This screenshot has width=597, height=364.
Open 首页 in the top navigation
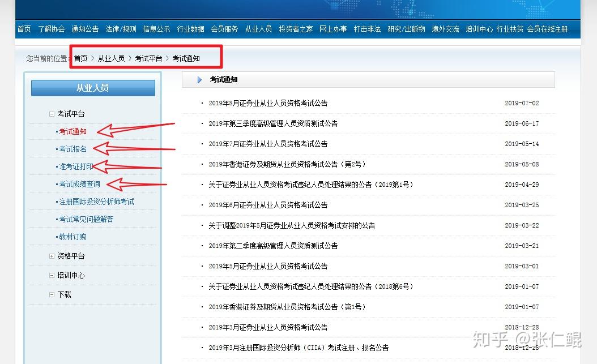point(24,29)
